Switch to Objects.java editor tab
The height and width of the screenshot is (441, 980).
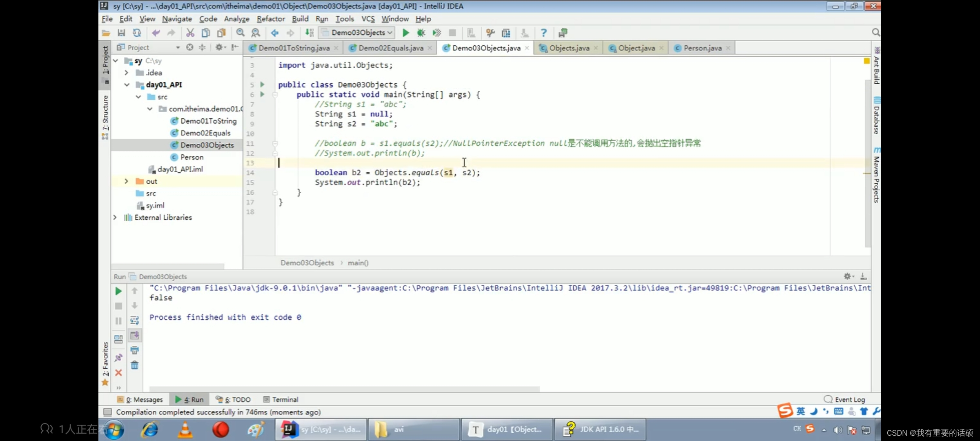tap(568, 48)
